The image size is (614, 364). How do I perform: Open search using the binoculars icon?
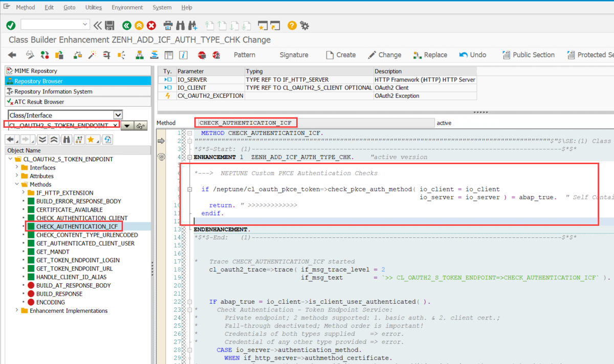180,25
